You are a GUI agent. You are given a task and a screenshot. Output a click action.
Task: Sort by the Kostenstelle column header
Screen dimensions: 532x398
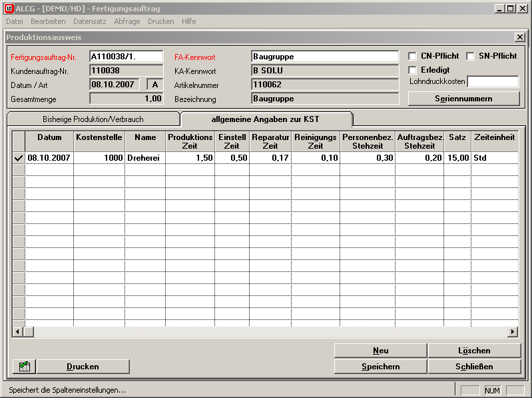(99, 141)
